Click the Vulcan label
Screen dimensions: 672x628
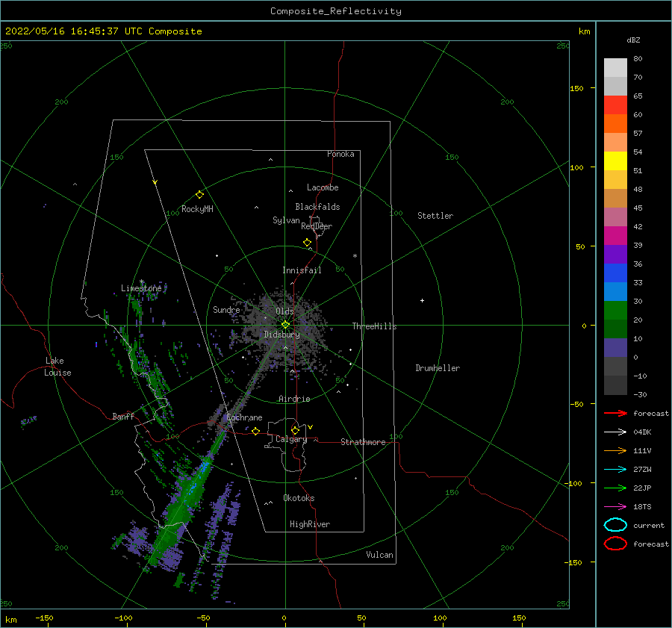pos(380,555)
